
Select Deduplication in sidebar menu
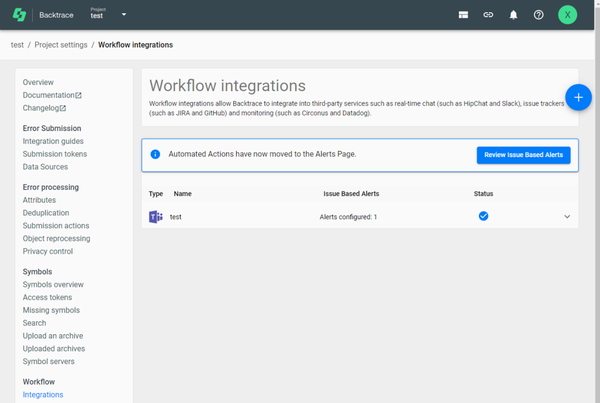(48, 213)
